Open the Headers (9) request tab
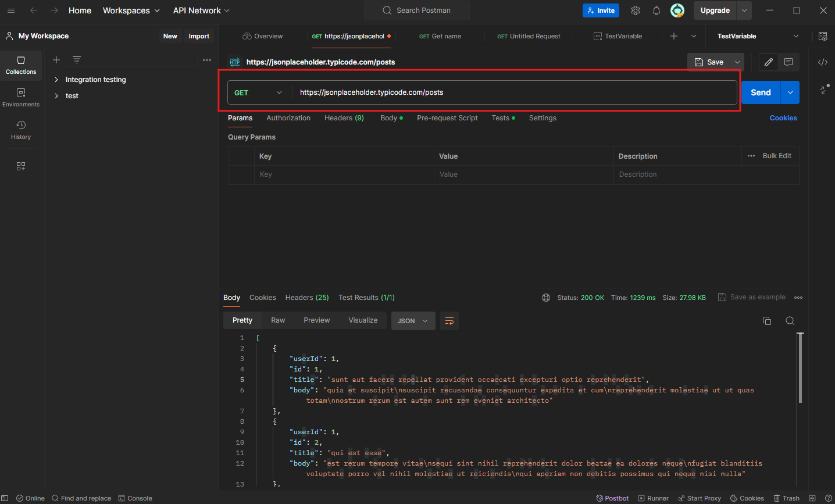The width and height of the screenshot is (835, 504). pos(344,118)
